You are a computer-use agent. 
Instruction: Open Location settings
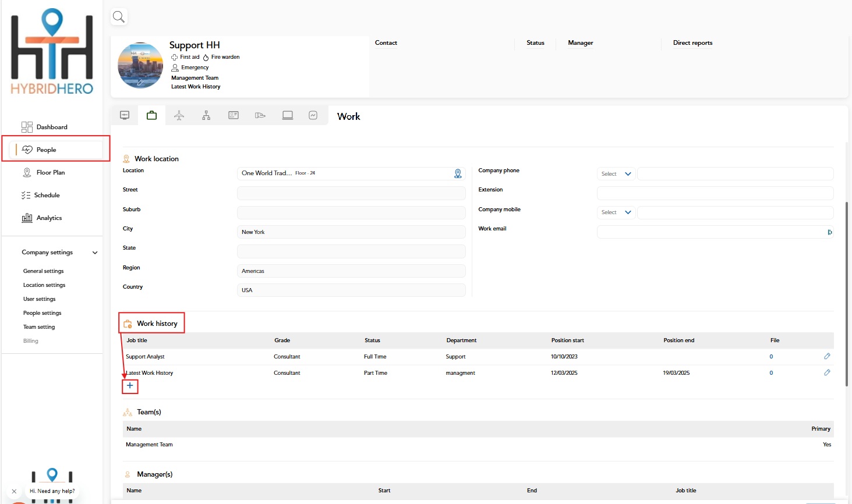click(44, 285)
